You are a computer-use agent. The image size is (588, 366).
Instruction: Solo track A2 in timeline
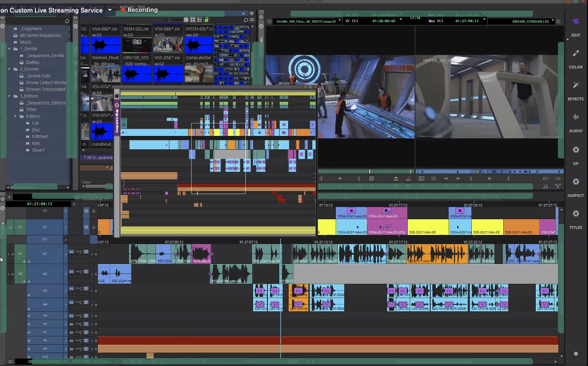coord(92,274)
